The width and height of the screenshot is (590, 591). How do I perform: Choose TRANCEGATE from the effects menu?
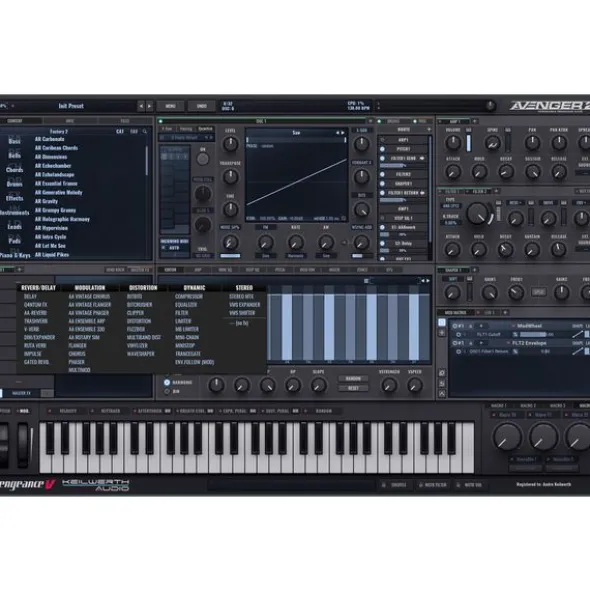(188, 354)
